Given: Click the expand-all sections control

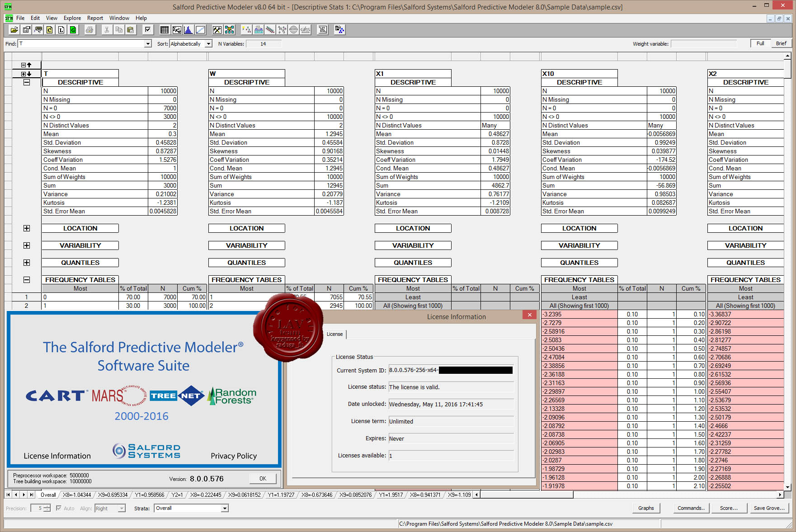Looking at the screenshot, I should (x=27, y=74).
